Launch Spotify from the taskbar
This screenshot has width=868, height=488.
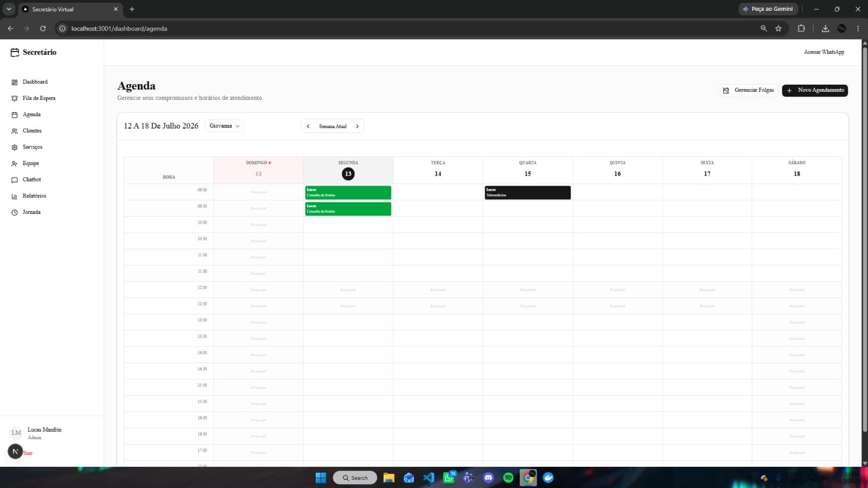[x=508, y=478]
